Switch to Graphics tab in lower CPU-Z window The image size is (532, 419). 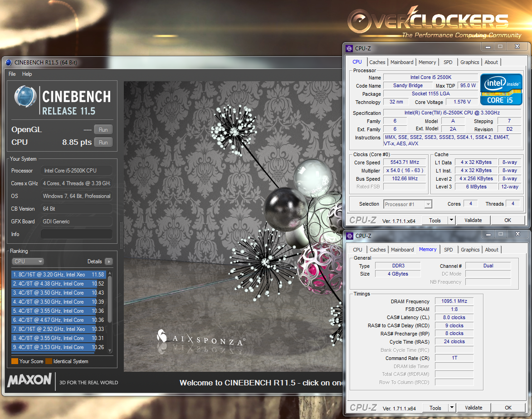[x=470, y=250]
